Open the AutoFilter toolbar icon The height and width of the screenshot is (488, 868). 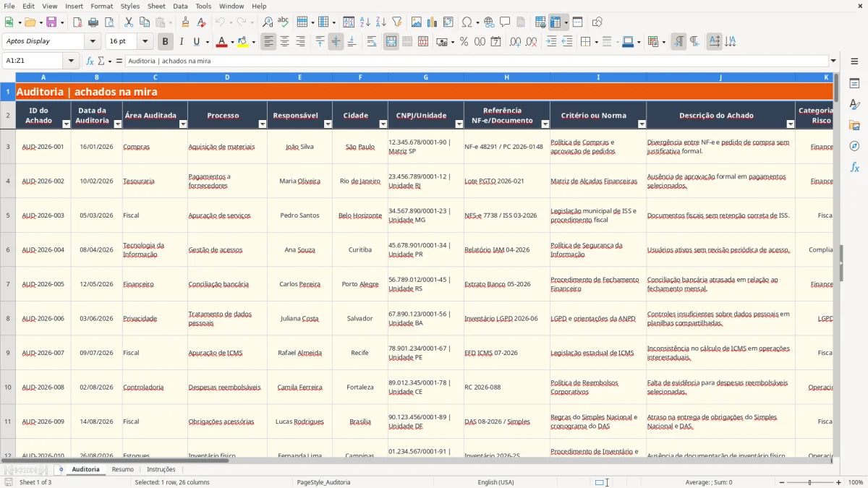click(396, 22)
